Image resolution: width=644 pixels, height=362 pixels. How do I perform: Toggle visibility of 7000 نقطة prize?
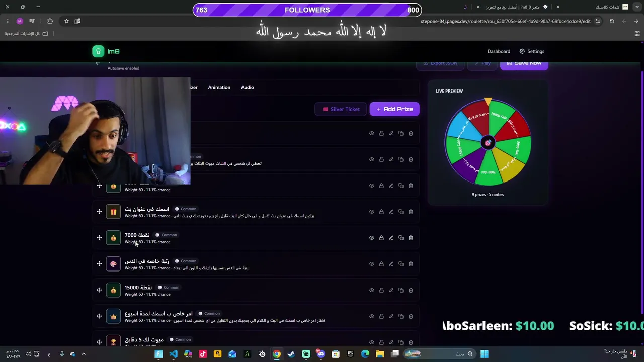372,238
